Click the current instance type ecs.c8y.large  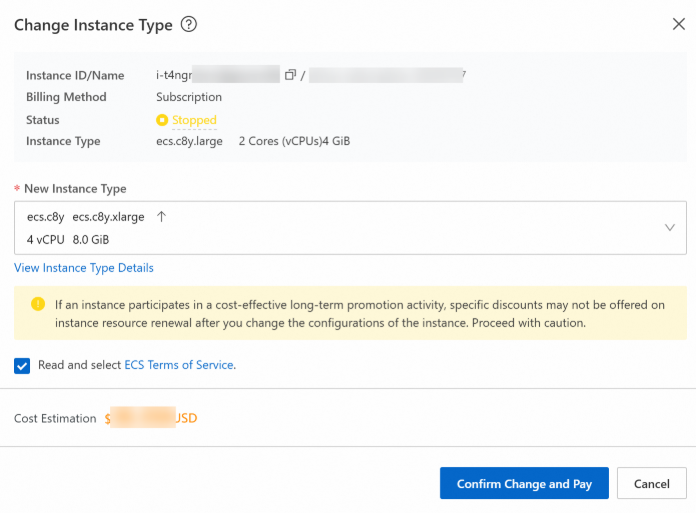[189, 141]
